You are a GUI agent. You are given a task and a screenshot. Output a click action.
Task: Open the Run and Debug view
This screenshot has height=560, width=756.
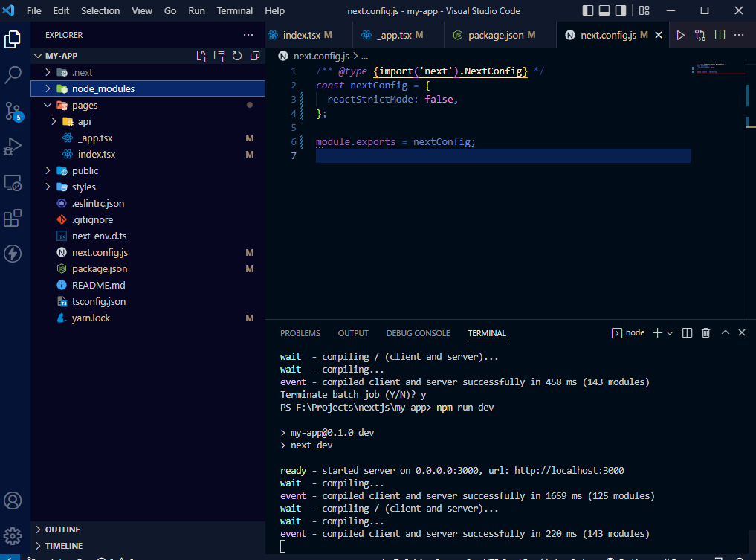click(13, 147)
